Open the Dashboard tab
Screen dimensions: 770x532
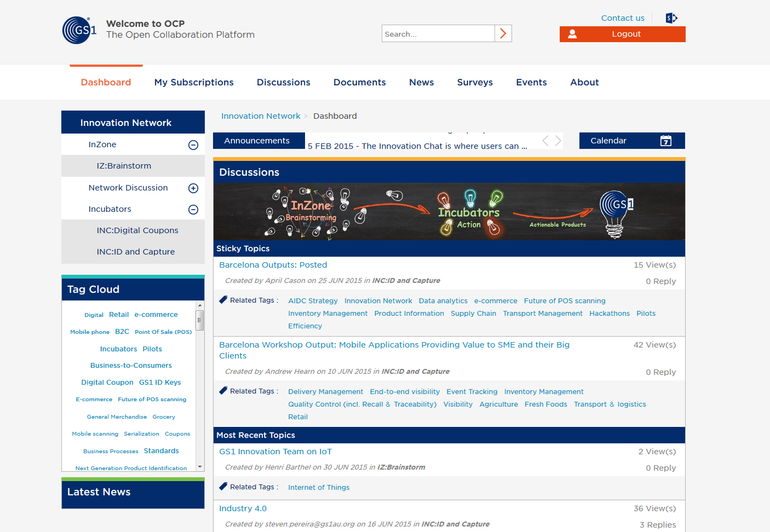pos(106,82)
